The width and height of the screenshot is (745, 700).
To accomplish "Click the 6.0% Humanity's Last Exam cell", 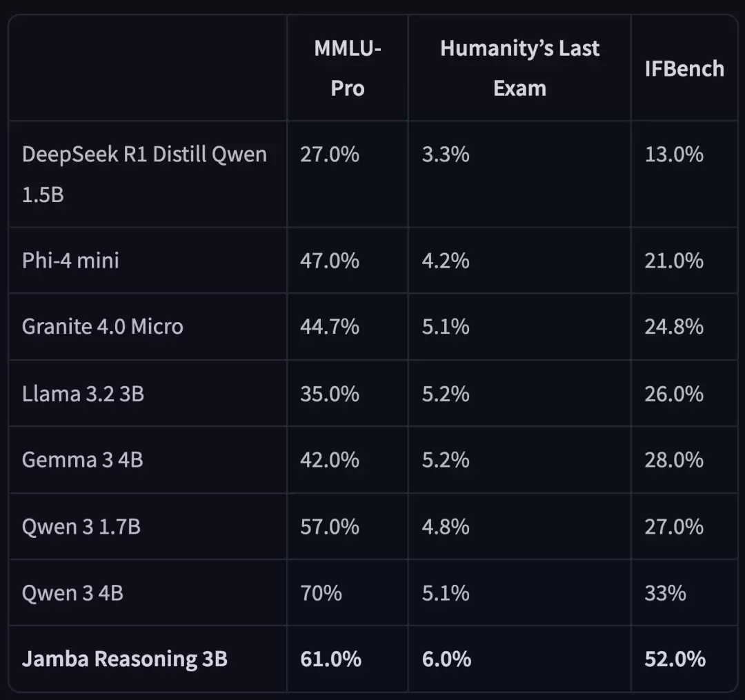I will (446, 659).
